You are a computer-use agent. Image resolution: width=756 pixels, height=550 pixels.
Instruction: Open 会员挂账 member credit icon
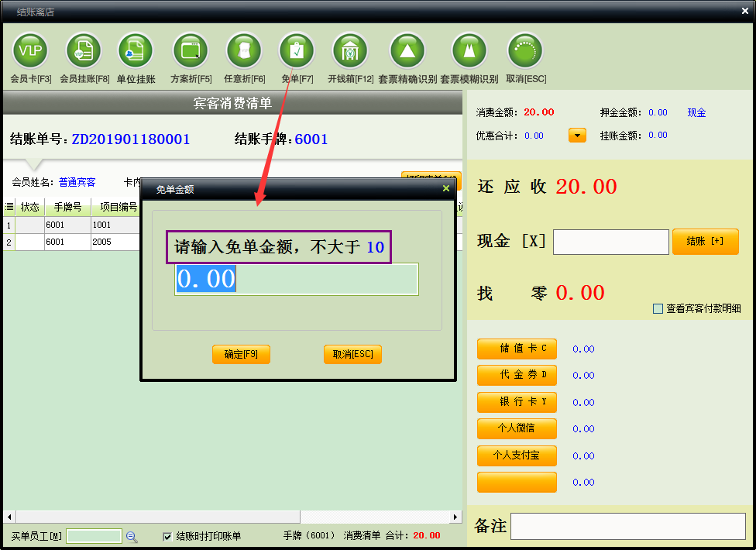click(84, 51)
